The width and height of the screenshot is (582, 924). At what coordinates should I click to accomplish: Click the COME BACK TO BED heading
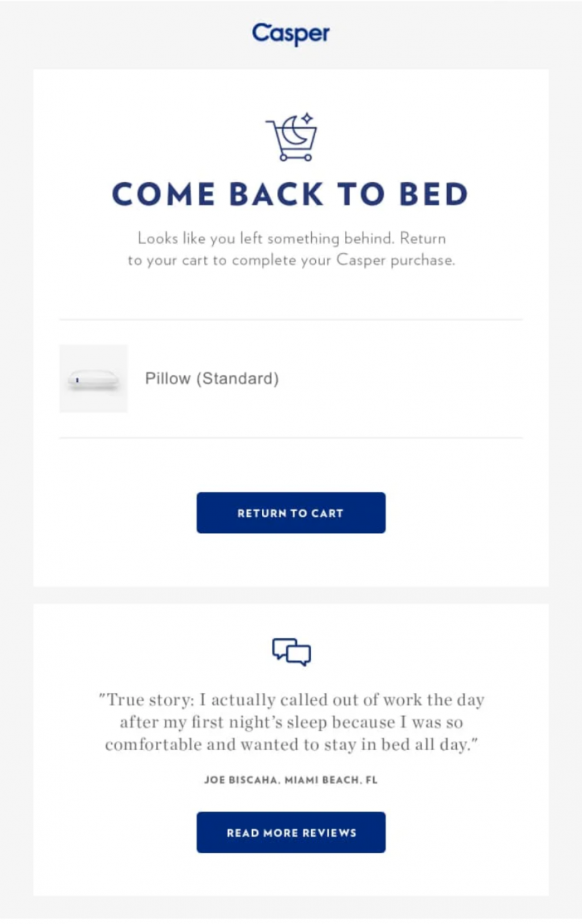(290, 194)
